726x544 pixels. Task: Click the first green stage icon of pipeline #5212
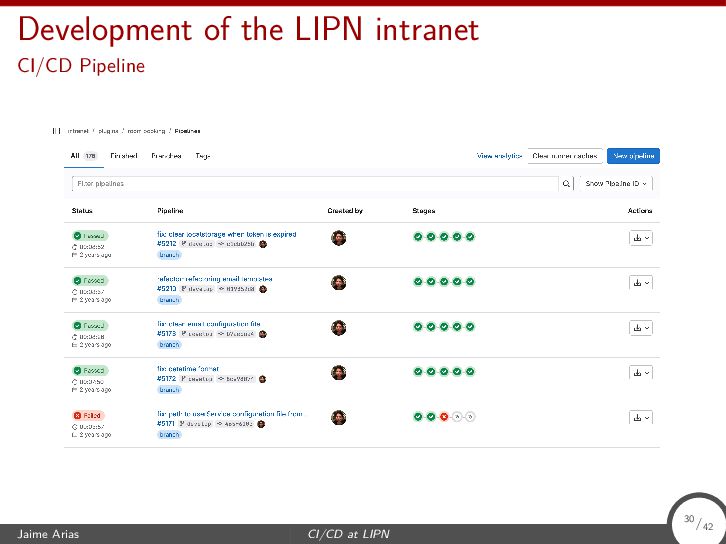click(417, 236)
